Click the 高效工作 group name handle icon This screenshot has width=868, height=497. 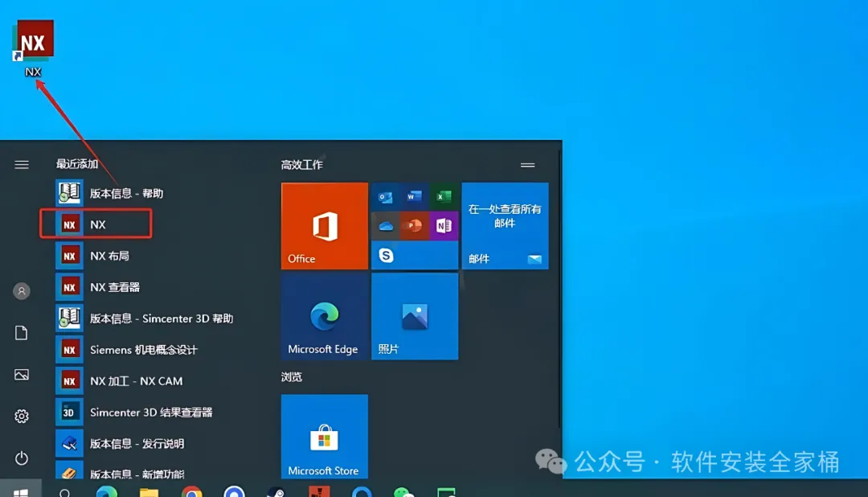tap(527, 165)
